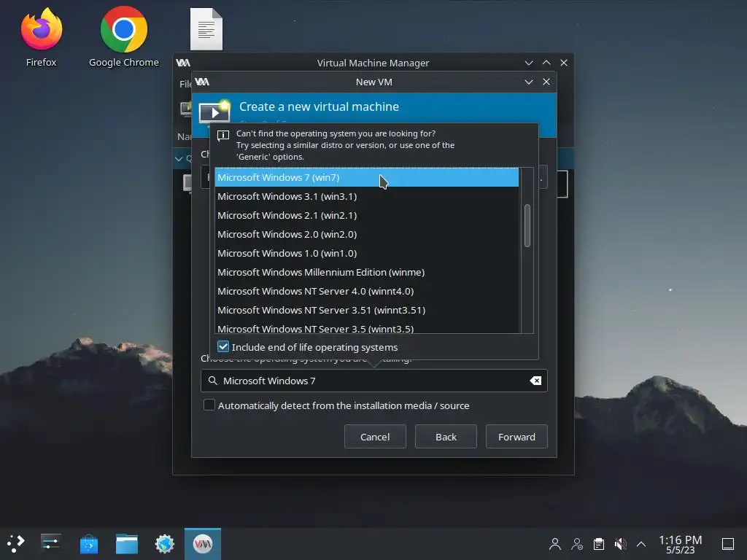Click Virtual Machine Manager window down chevron
The image size is (747, 560).
[x=529, y=63]
